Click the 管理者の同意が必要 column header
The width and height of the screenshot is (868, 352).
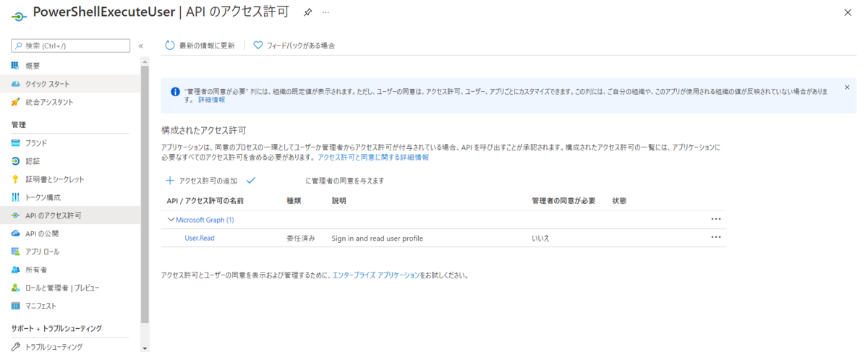click(x=563, y=200)
